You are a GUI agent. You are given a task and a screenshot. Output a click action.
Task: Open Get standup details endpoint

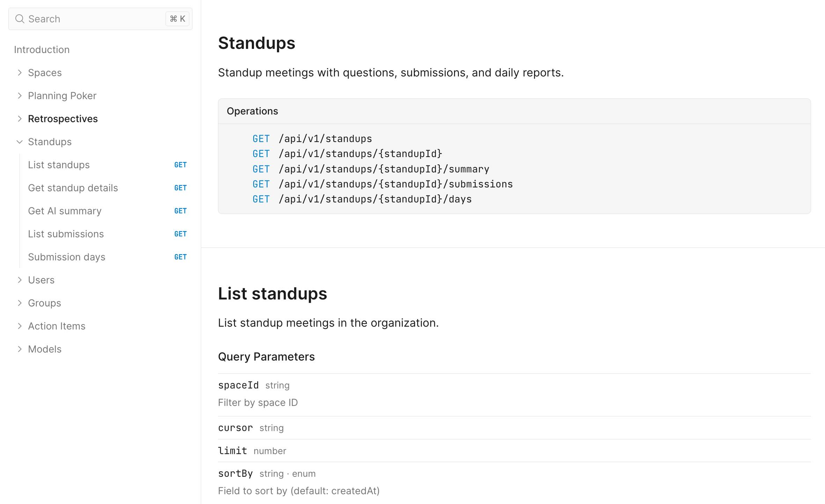73,188
